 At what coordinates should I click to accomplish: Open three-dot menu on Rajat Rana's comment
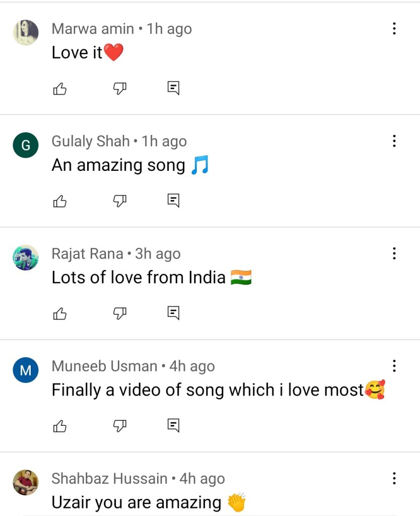394,253
